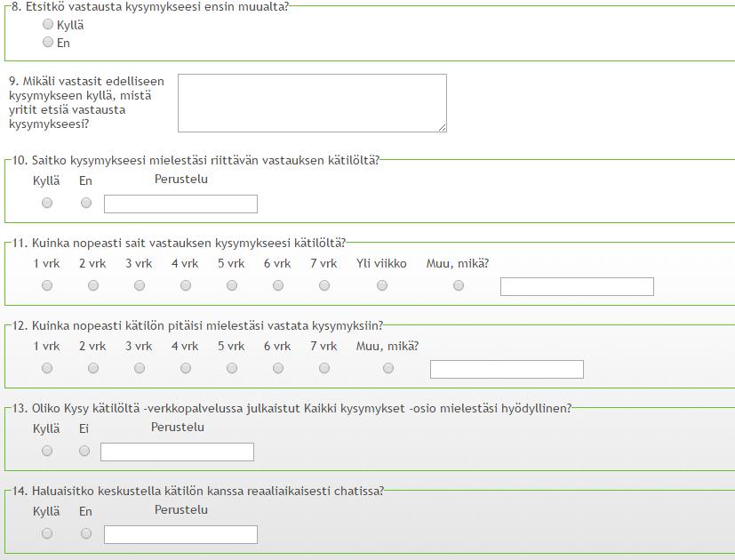The width and height of the screenshot is (735, 560).
Task: Mark 5 vrk in question 12
Action: coord(232,368)
